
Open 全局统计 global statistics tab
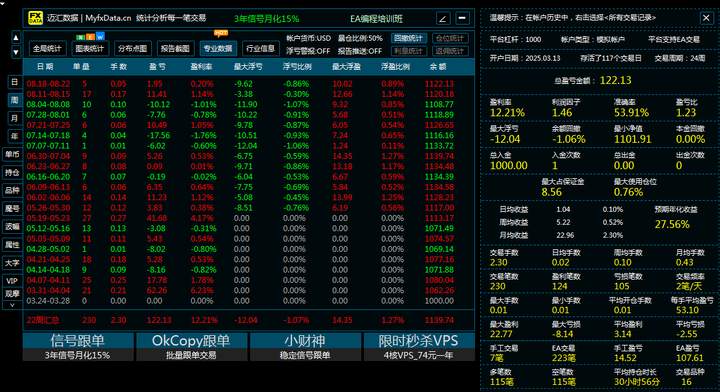point(47,48)
